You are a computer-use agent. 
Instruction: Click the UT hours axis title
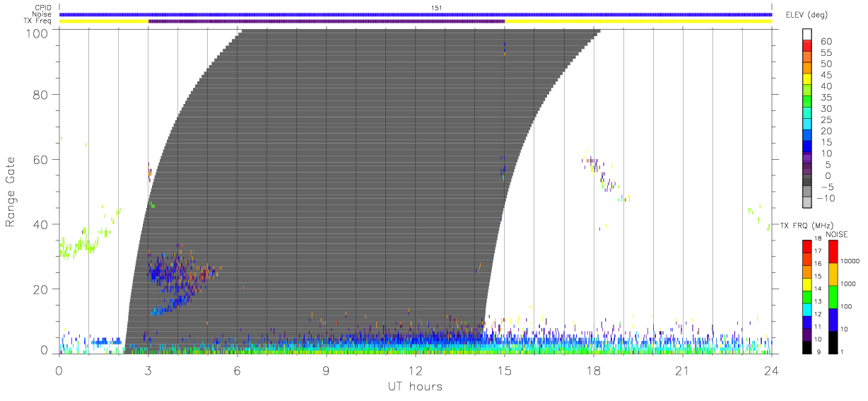414,386
